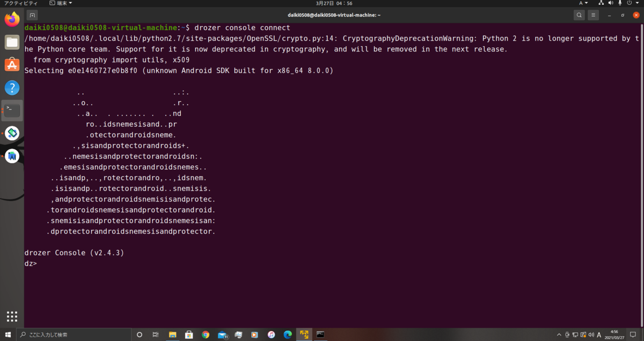Click the dz> prompt line
This screenshot has height=341, width=644.
[x=31, y=263]
